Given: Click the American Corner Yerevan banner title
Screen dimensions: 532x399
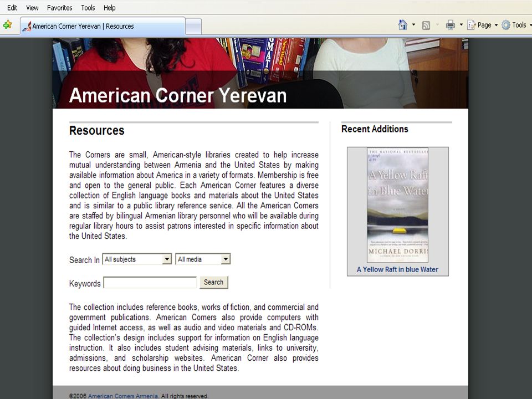Looking at the screenshot, I should 178,95.
